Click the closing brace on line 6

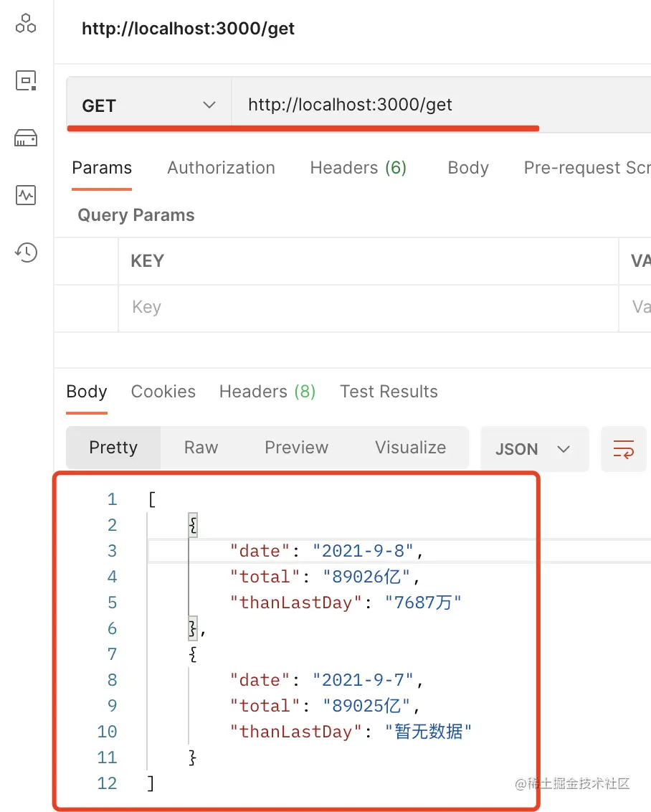[193, 628]
